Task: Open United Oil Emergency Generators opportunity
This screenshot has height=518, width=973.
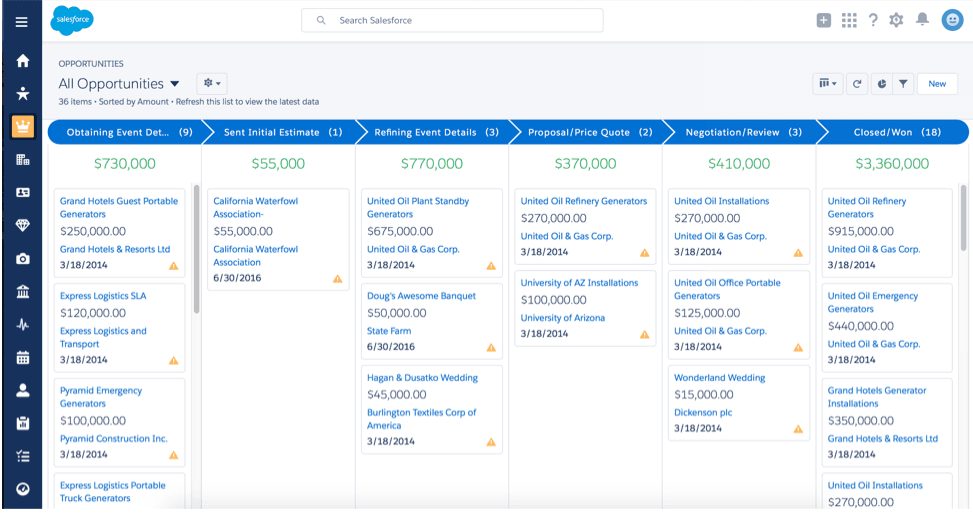Action: click(872, 303)
